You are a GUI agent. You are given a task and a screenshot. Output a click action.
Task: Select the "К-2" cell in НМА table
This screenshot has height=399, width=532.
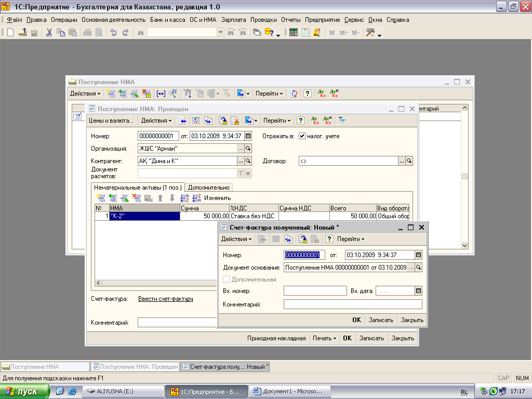tap(144, 216)
